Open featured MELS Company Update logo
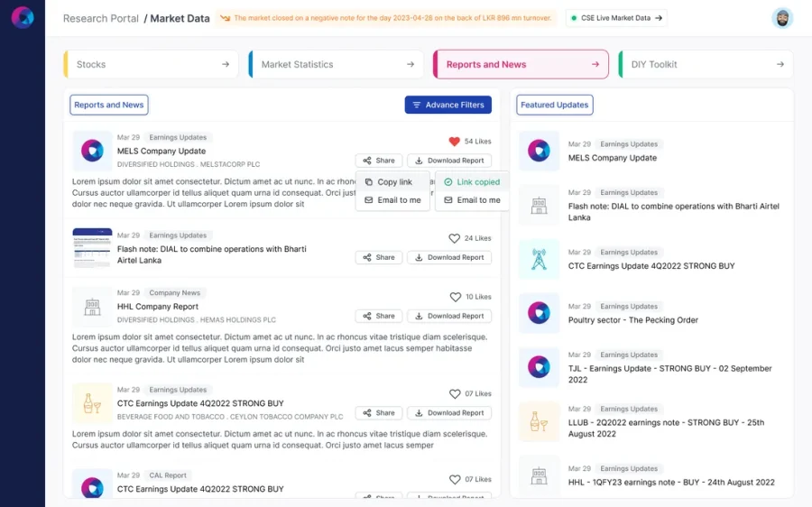This screenshot has width=812, height=507. pos(540,151)
